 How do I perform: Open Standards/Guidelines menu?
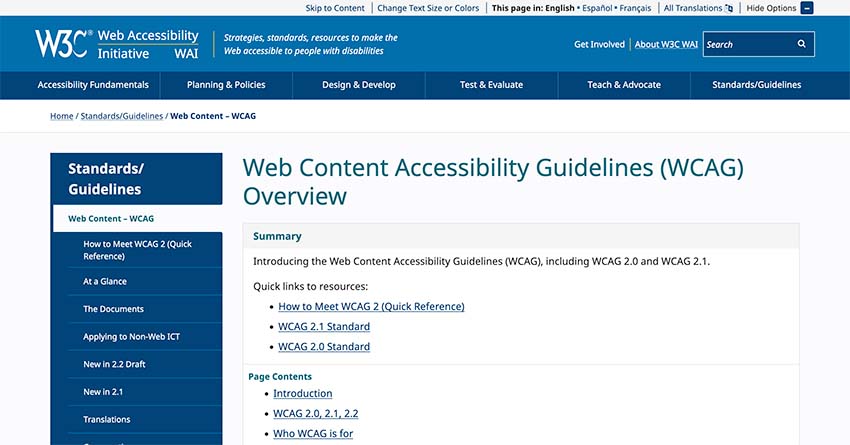pos(756,85)
